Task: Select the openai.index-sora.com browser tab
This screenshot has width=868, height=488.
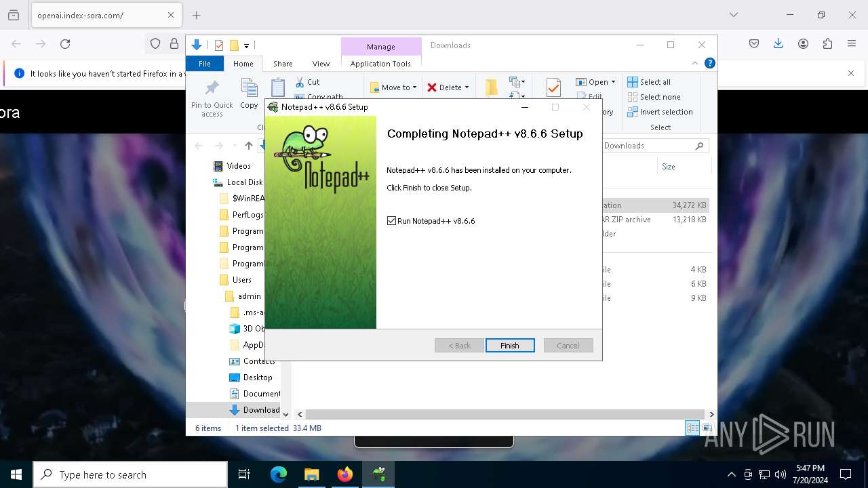Action: 105,15
